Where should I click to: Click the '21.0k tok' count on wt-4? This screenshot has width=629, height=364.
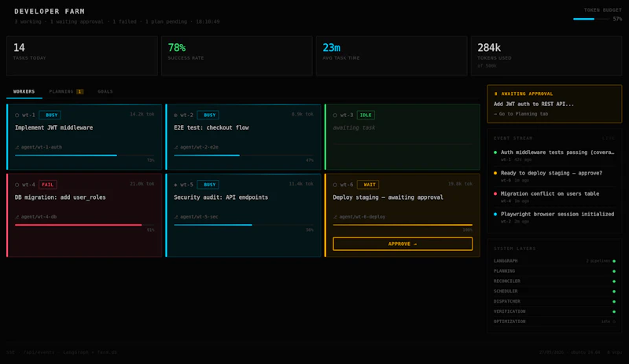point(142,184)
